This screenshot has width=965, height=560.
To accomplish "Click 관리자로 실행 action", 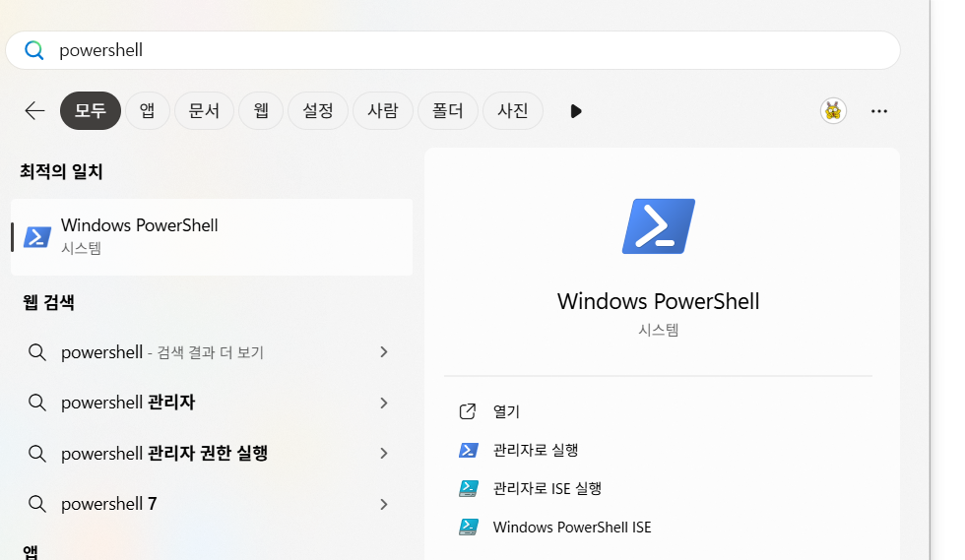I will (x=536, y=451).
